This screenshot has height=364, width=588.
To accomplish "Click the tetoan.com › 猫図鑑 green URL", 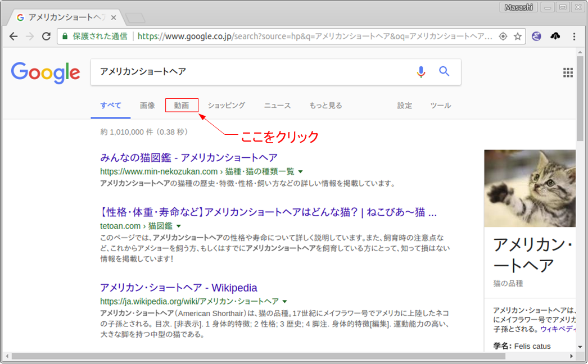I will click(x=136, y=226).
